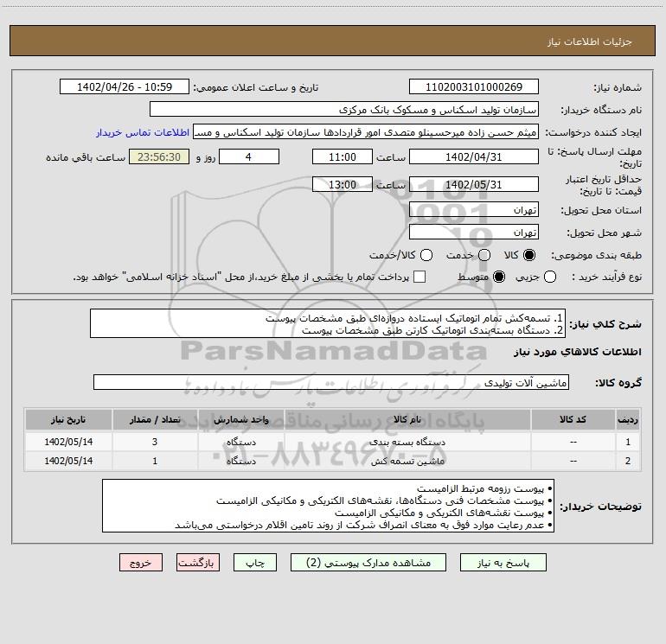Click the دستگاه بسته بندی item name
666x644 pixels.
tap(407, 442)
